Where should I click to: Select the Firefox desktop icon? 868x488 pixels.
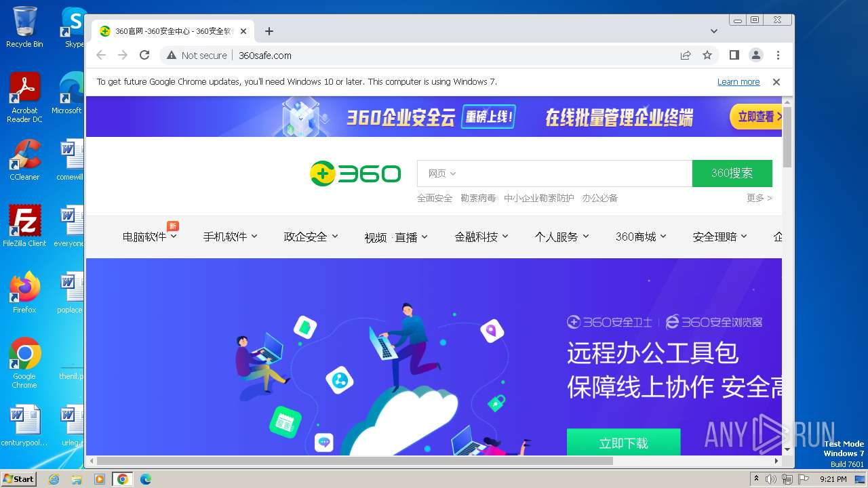click(24, 292)
